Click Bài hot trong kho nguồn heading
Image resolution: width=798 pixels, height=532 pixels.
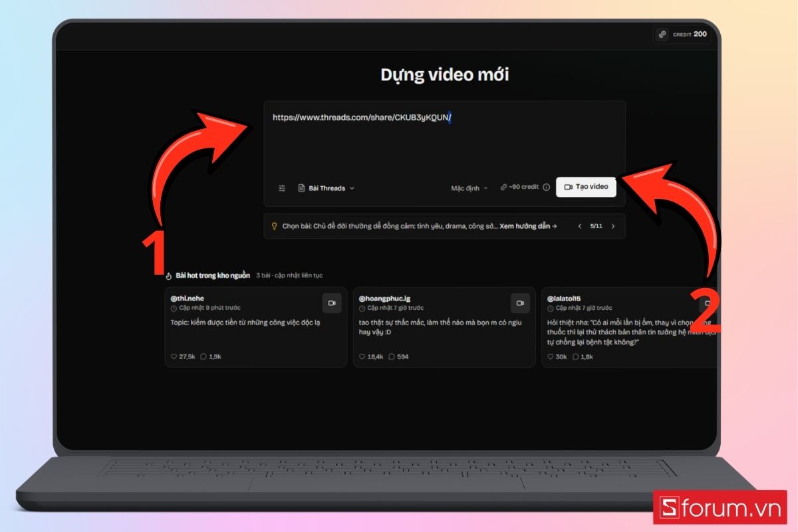pyautogui.click(x=213, y=275)
